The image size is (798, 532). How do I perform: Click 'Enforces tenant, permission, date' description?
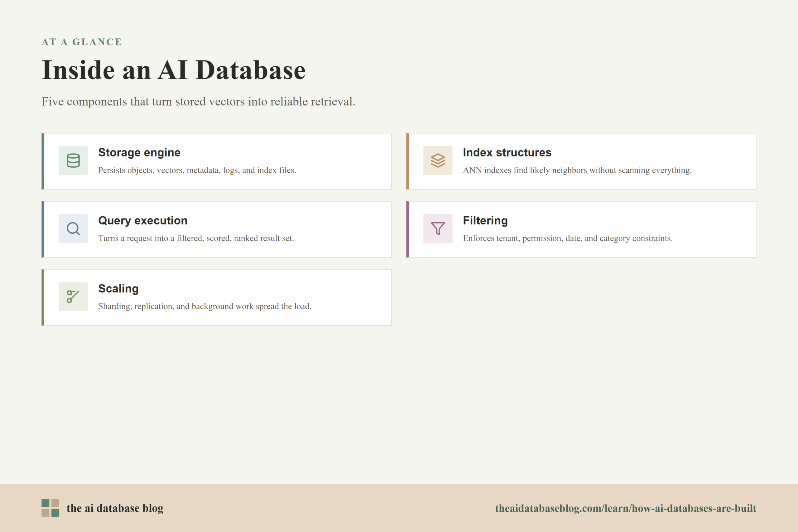[x=568, y=238]
